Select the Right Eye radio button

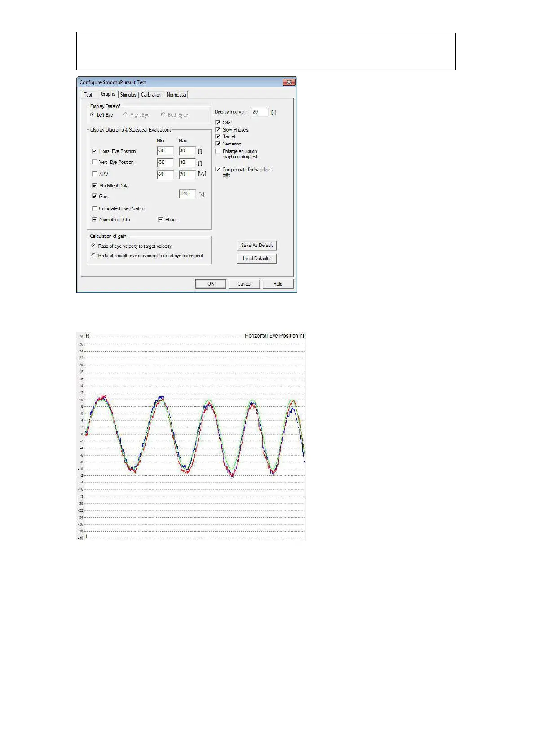click(x=125, y=115)
